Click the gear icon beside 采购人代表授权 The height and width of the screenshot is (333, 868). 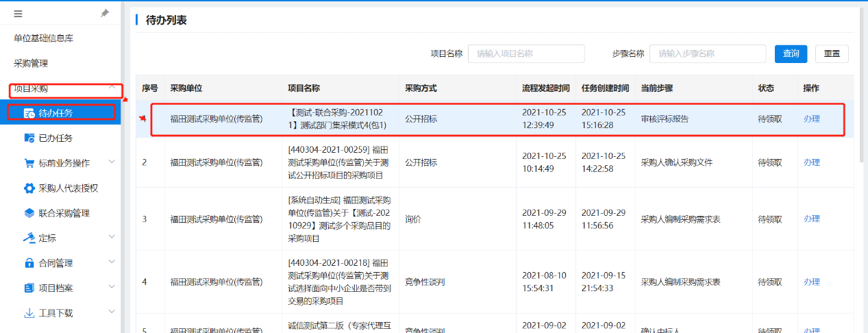click(x=29, y=188)
